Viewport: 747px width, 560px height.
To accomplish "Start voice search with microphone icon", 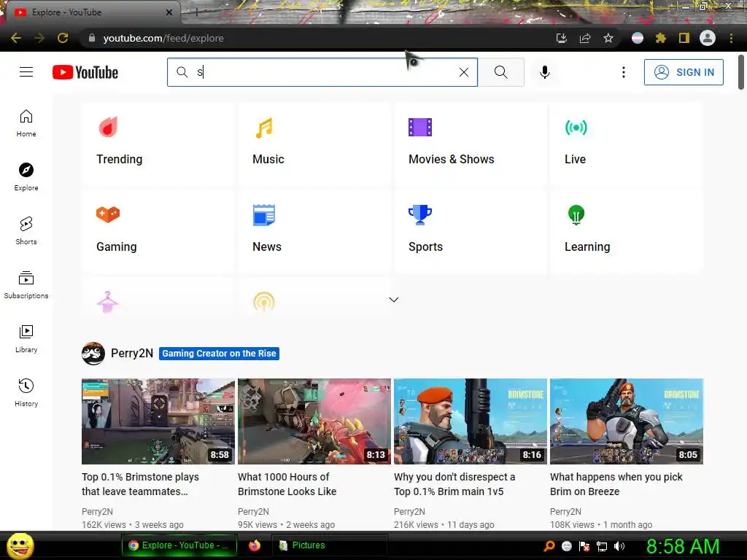I will [544, 72].
